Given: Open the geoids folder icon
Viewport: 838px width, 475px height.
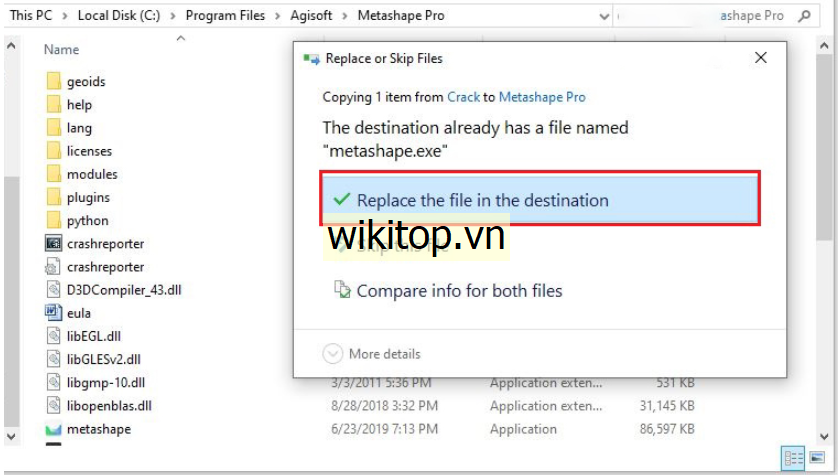Looking at the screenshot, I should [x=54, y=81].
